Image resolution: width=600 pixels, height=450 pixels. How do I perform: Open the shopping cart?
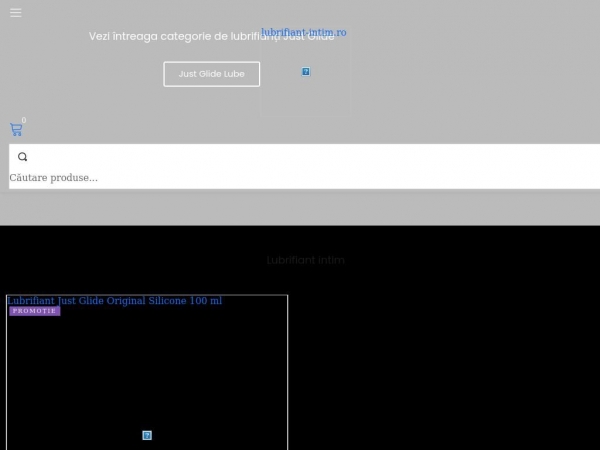point(16,129)
